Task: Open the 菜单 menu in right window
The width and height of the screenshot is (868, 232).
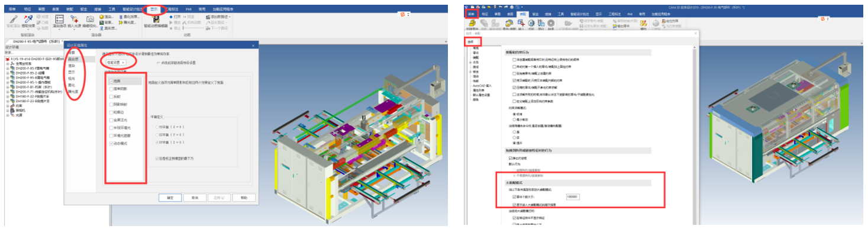Action: coord(471,13)
